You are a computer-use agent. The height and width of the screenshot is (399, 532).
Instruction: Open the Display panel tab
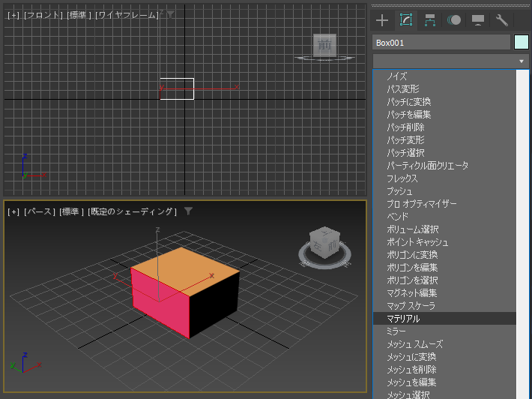pos(478,20)
